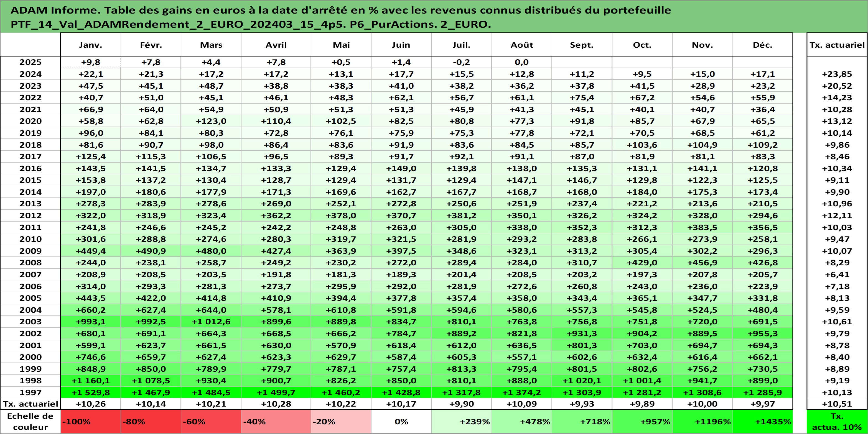This screenshot has height=434, width=868.
Task: Click the +9,89 October actuarial rate
Action: 642,404
